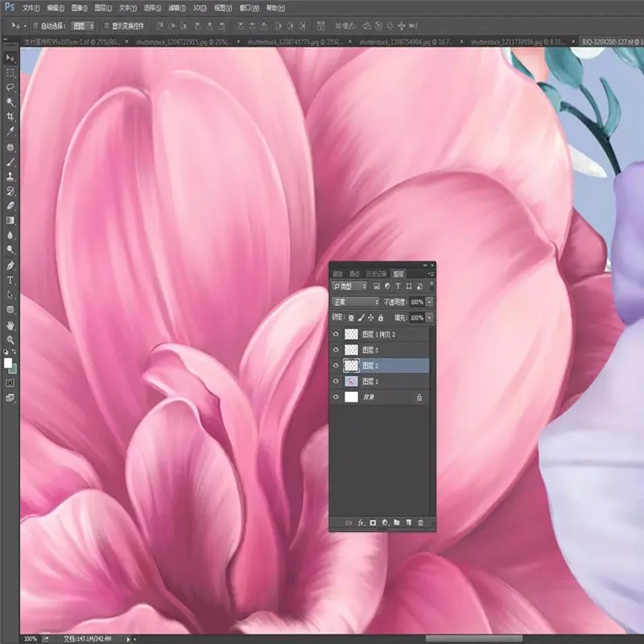Viewport: 644px width, 644px height.
Task: Filter layers by pixel type
Action: (x=377, y=287)
